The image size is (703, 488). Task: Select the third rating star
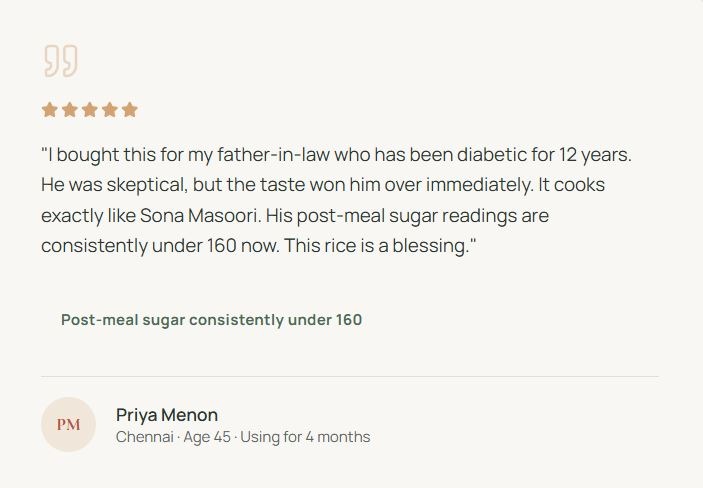(x=89, y=110)
